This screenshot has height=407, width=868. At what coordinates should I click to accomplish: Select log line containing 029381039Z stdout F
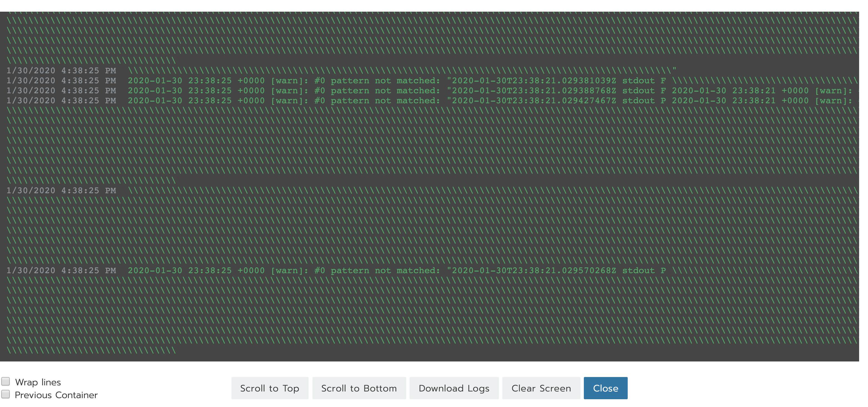point(432,81)
